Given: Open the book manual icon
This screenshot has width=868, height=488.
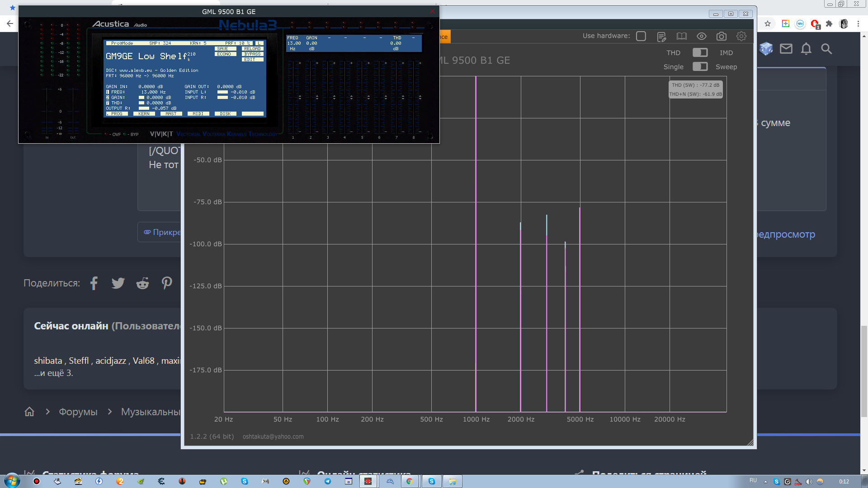Looking at the screenshot, I should click(x=681, y=36).
